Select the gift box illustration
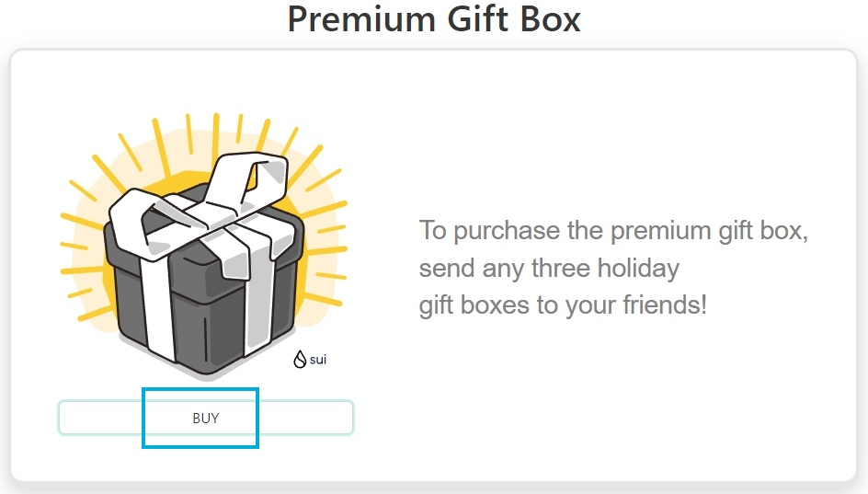 (x=204, y=247)
